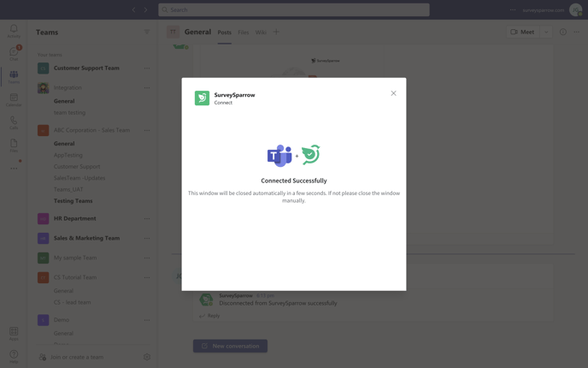Open the JG profile avatar
Image resolution: width=588 pixels, height=368 pixels.
[576, 9]
